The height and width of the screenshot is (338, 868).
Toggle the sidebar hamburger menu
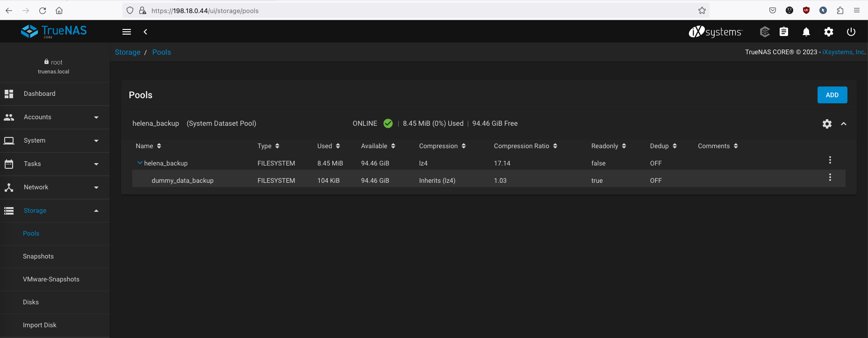click(x=127, y=32)
